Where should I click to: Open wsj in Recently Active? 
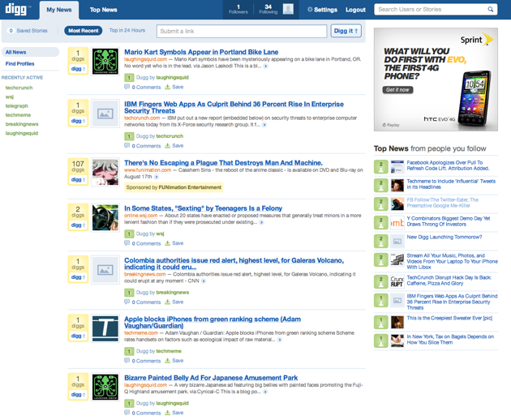point(10,96)
